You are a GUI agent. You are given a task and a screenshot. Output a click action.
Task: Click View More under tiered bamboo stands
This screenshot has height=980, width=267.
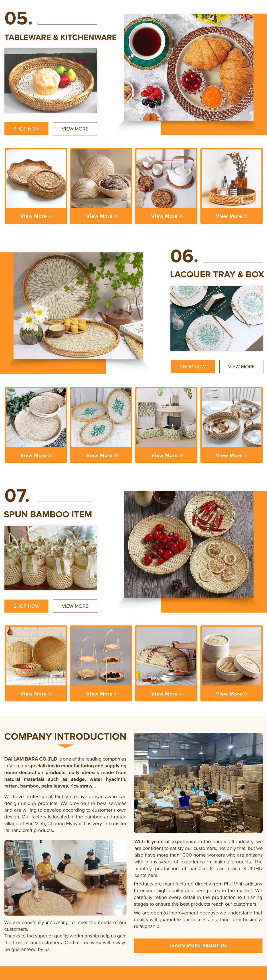(x=101, y=694)
